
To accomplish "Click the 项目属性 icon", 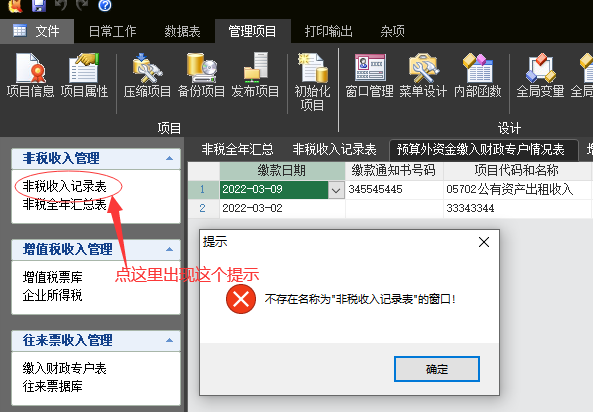I will pyautogui.click(x=84, y=75).
